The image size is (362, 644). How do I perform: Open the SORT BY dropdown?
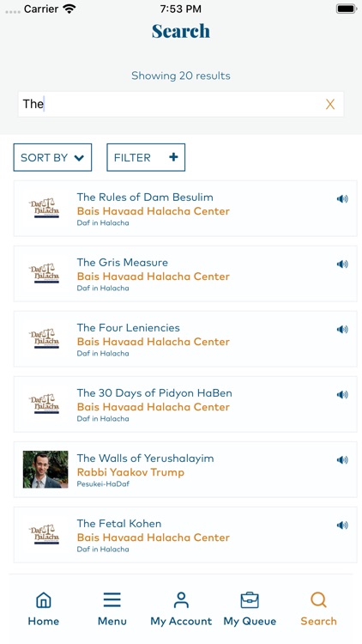tap(52, 157)
